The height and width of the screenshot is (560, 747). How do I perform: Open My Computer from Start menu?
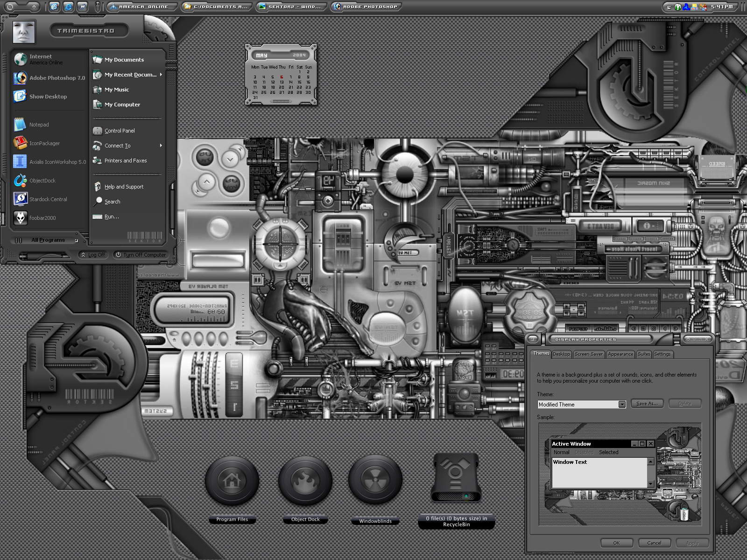point(127,105)
